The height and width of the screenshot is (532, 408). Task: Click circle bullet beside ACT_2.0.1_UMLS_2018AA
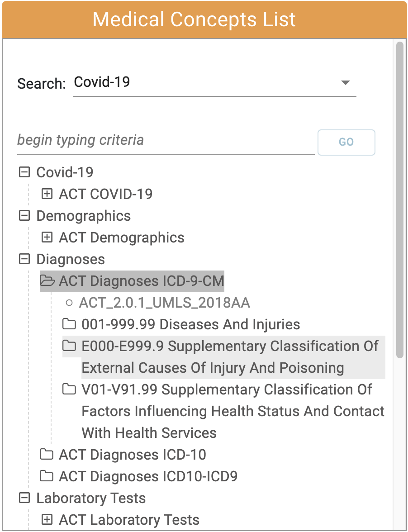pyautogui.click(x=69, y=303)
